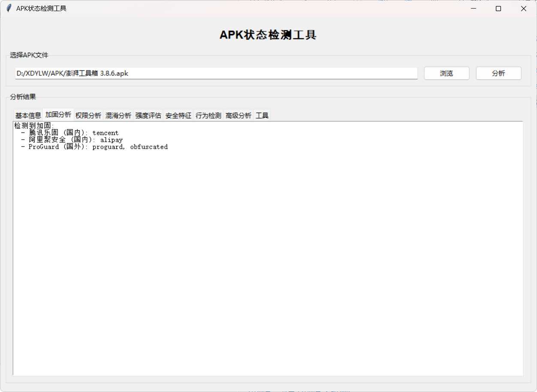
Task: Select the 工具 tab
Action: [262, 115]
